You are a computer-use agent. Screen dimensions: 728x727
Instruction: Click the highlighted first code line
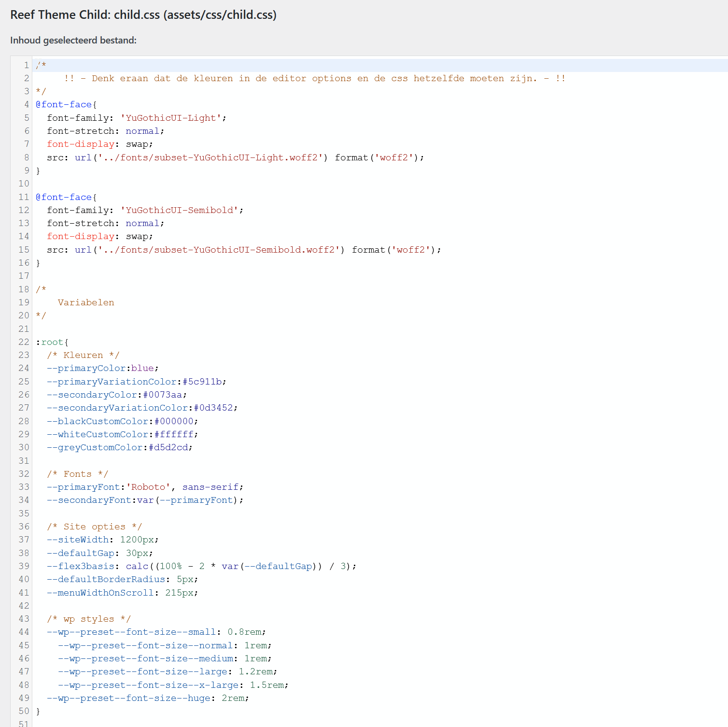click(41, 64)
